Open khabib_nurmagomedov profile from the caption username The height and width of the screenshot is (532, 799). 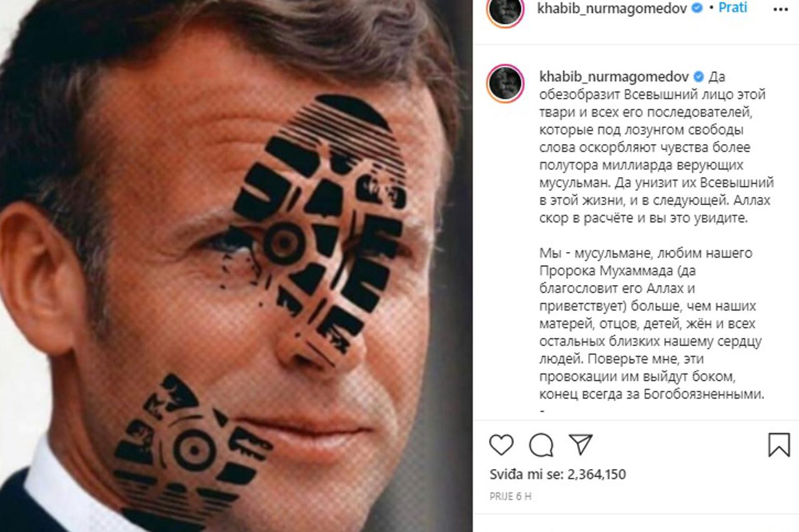(x=614, y=77)
